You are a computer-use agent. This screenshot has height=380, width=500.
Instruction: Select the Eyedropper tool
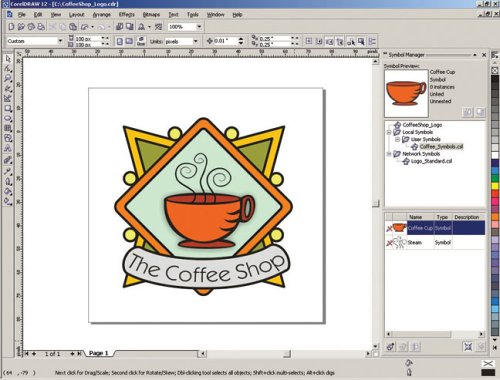8,171
